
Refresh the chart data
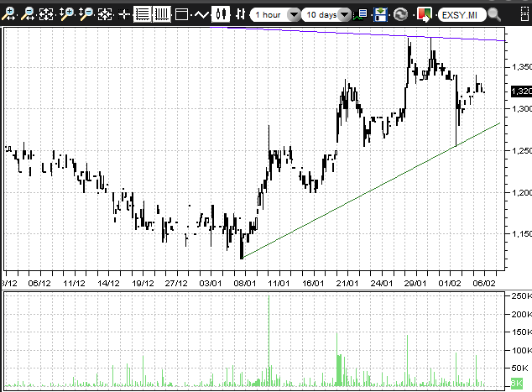click(x=401, y=14)
